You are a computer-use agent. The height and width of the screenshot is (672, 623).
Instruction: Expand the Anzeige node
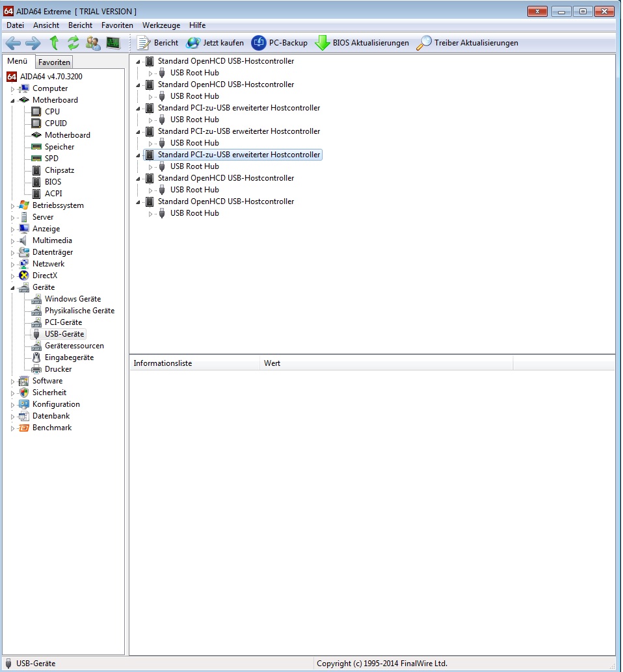coord(12,229)
